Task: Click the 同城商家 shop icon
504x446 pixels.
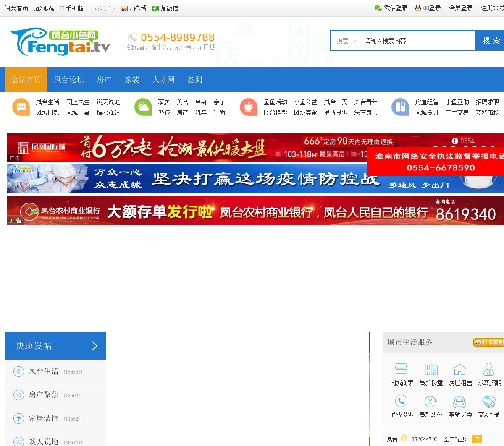Action: click(401, 369)
